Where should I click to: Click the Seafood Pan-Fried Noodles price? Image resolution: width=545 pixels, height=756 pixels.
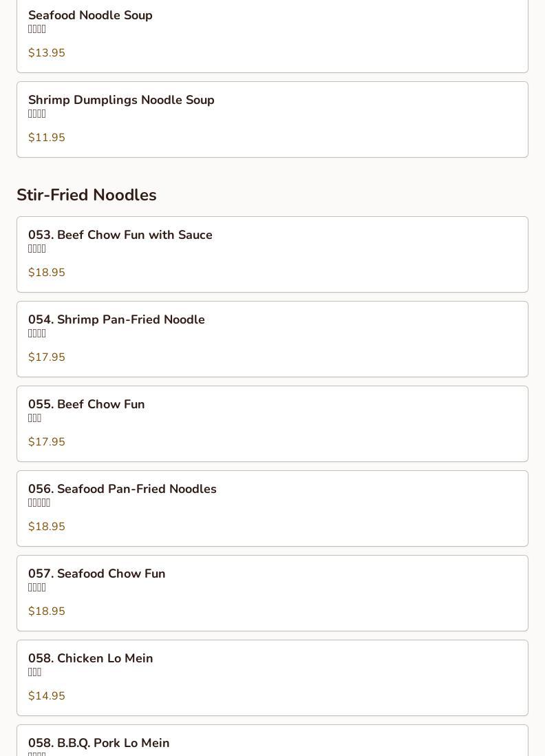pos(47,527)
